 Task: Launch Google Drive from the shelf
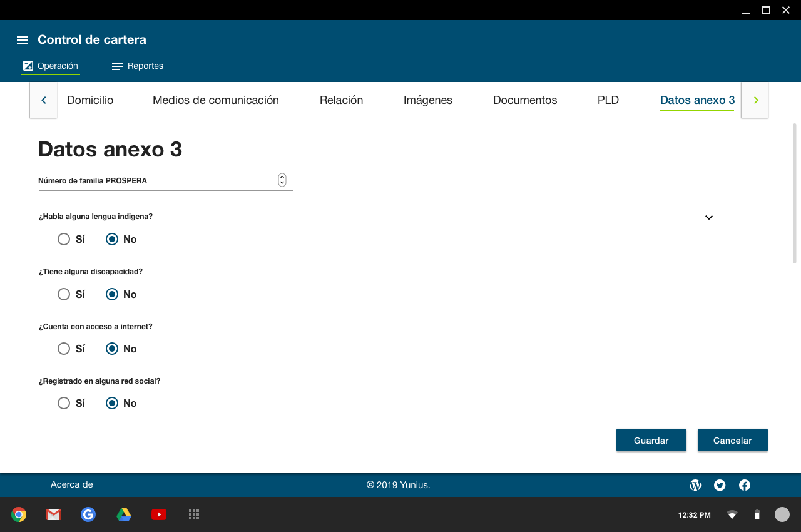[124, 514]
